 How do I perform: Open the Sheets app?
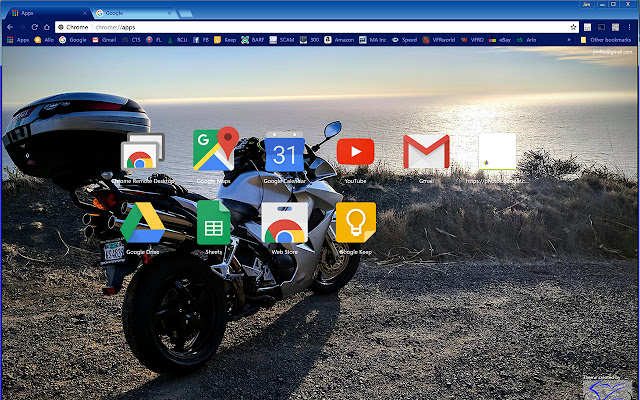(x=213, y=222)
